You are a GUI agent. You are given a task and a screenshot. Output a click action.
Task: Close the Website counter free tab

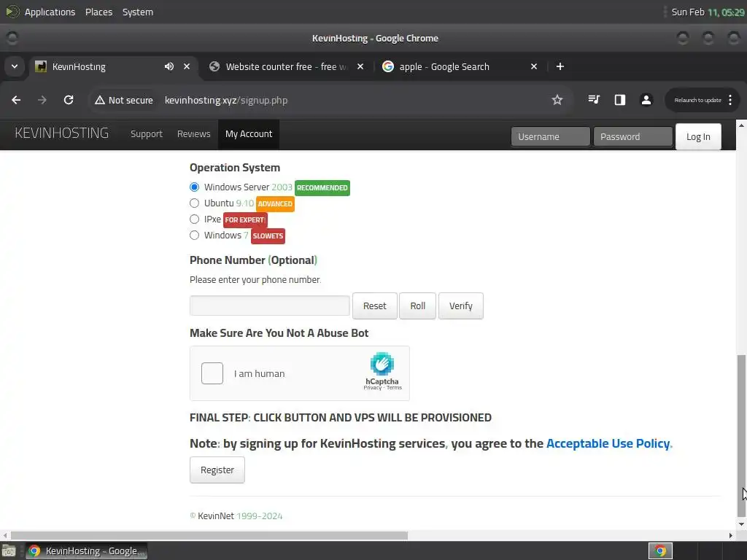pyautogui.click(x=360, y=66)
